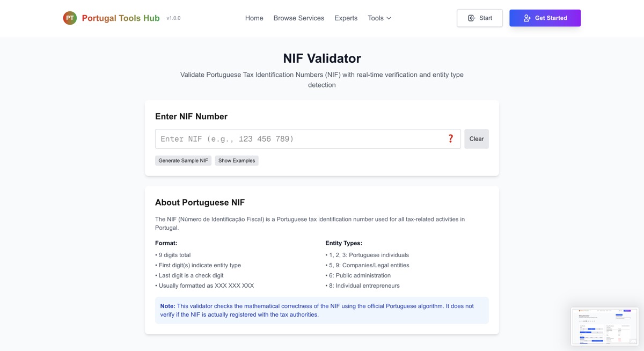
Task: Click the NIF Validator heading
Action: click(322, 58)
